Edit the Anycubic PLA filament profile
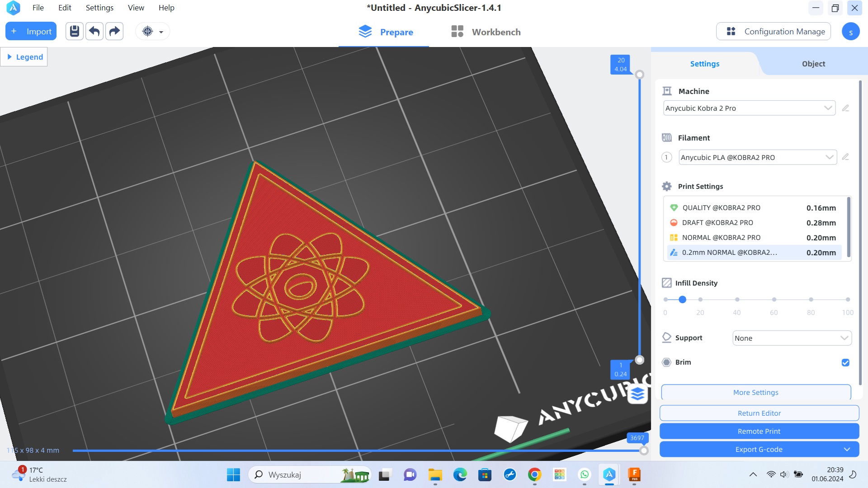 [x=846, y=157]
